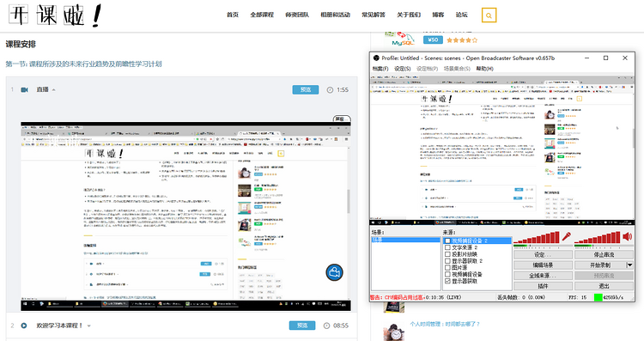
Task: Open the 设定(S) menu in OBS
Action: (403, 69)
